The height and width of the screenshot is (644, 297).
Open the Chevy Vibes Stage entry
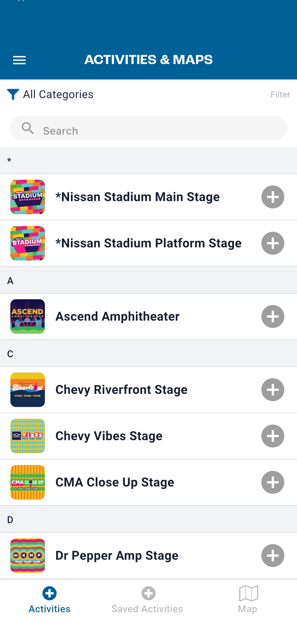(109, 436)
